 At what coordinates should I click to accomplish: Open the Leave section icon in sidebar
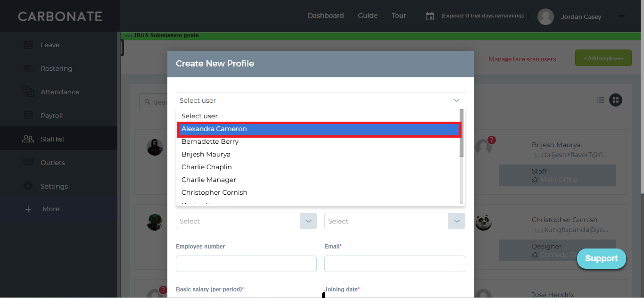(x=28, y=45)
